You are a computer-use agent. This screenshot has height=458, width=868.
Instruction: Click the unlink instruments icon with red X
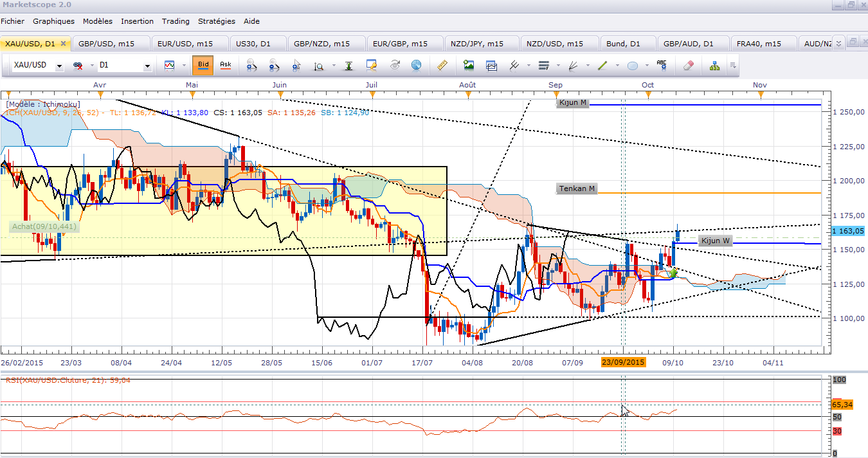click(x=78, y=65)
